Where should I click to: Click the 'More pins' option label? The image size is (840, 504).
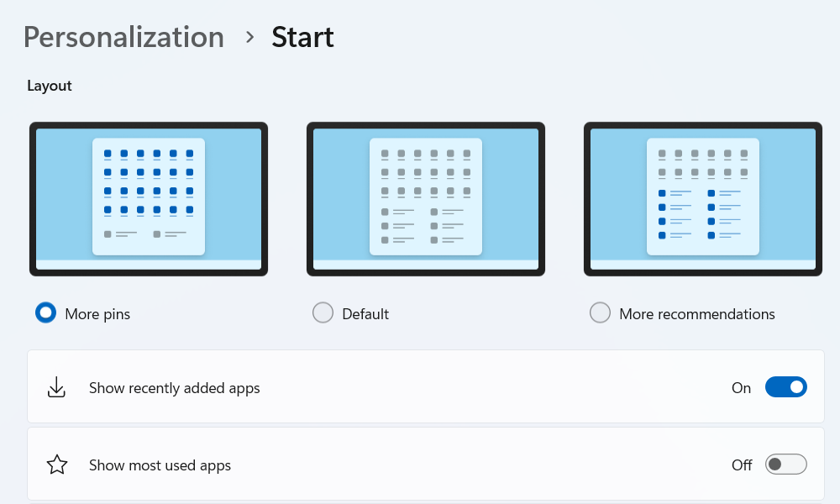[97, 314]
